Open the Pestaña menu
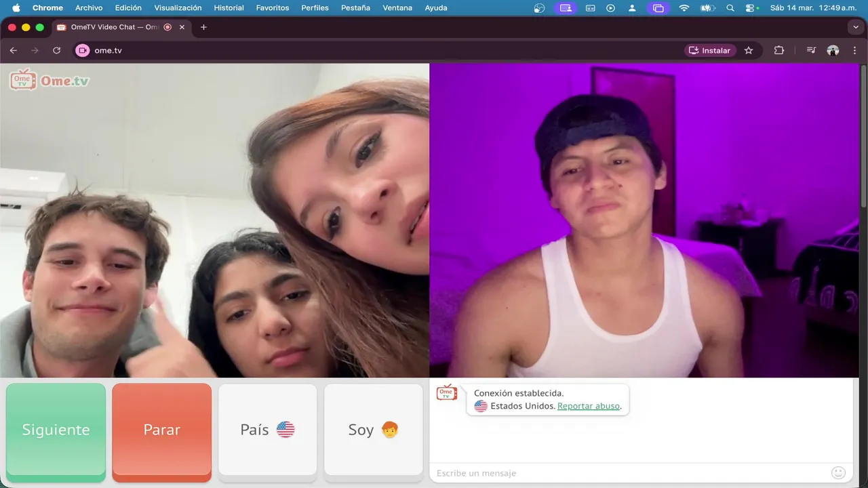The image size is (868, 488). (355, 8)
